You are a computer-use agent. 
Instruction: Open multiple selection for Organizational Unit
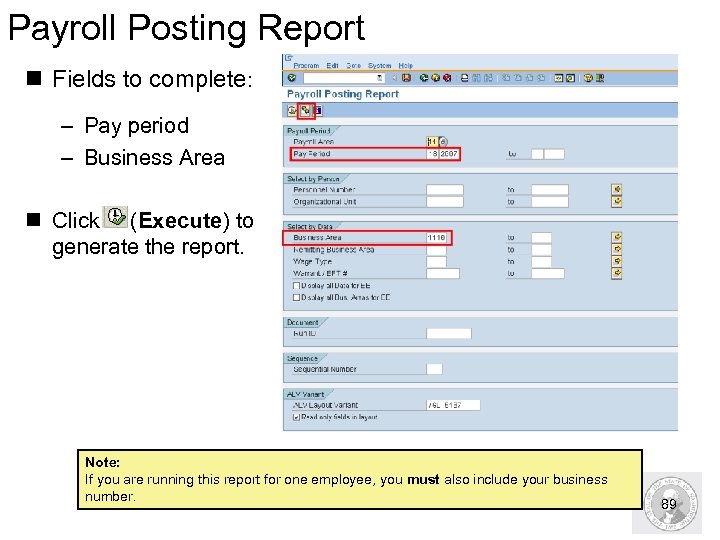617,202
